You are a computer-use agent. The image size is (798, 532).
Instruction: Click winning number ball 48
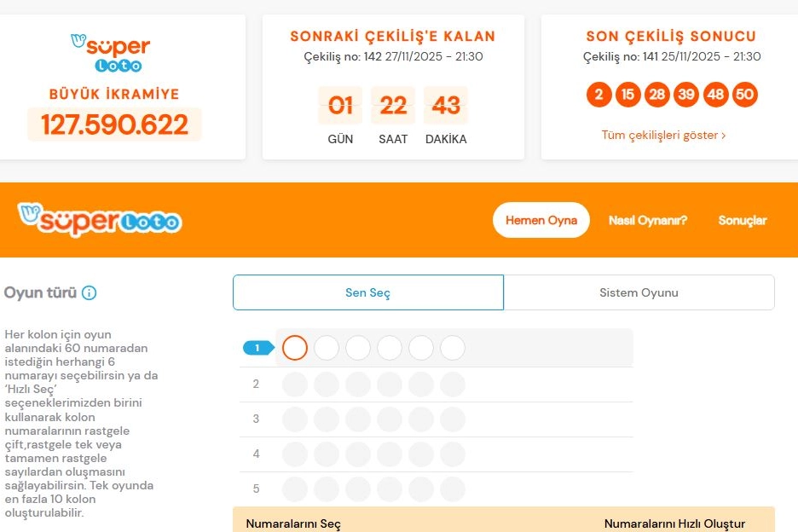coord(716,95)
